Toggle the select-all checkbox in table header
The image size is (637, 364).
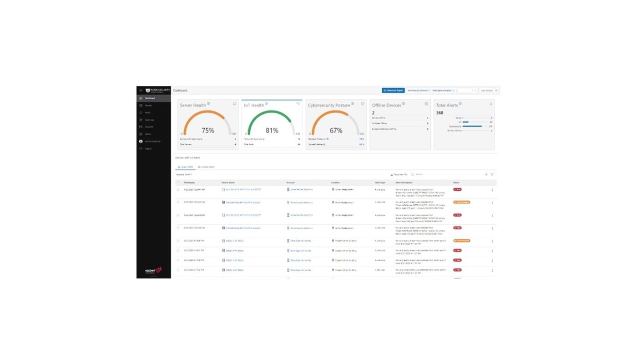point(178,183)
